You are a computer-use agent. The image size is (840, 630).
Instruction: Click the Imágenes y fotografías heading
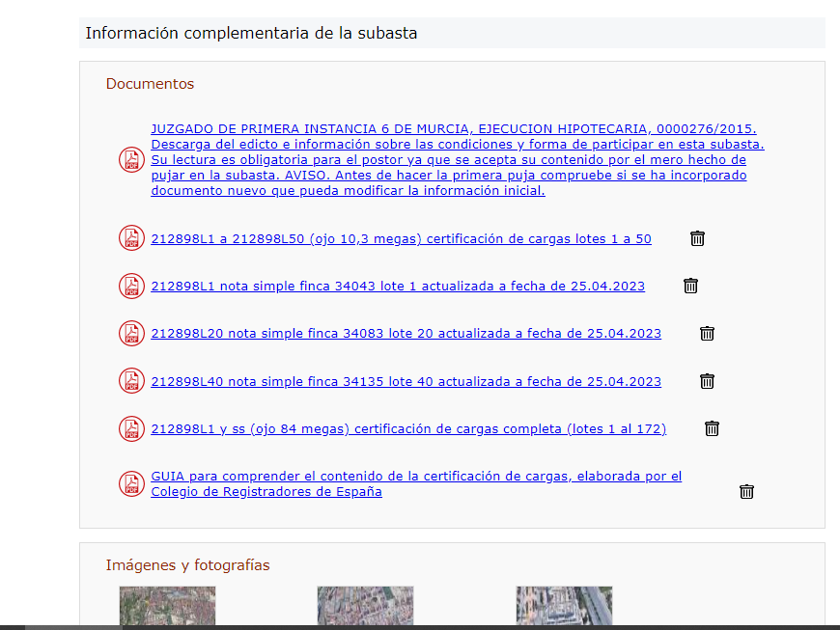click(187, 565)
